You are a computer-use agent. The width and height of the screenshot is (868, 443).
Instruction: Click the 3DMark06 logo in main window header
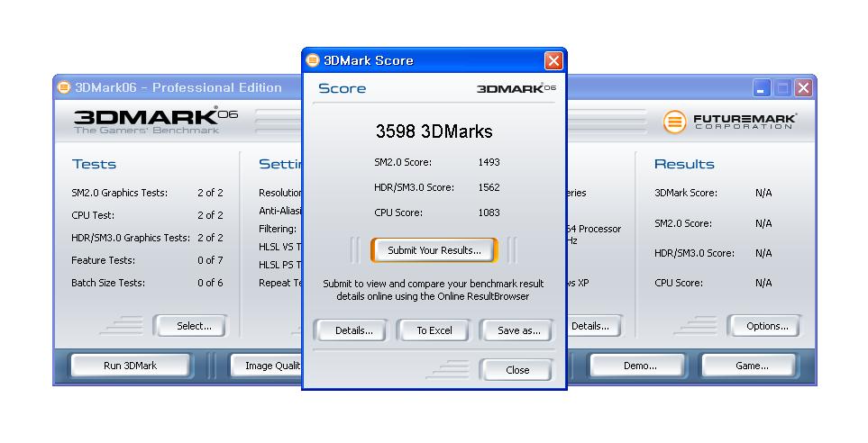[x=156, y=121]
